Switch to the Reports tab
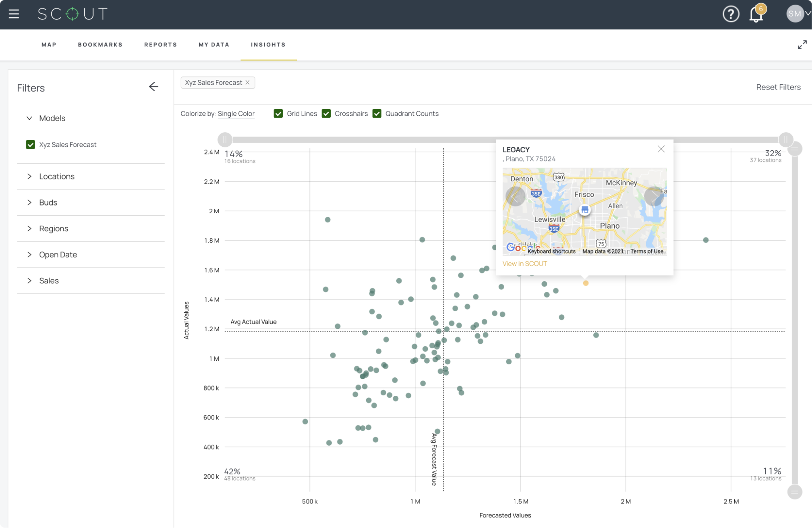Image resolution: width=812 pixels, height=528 pixels. click(x=160, y=44)
